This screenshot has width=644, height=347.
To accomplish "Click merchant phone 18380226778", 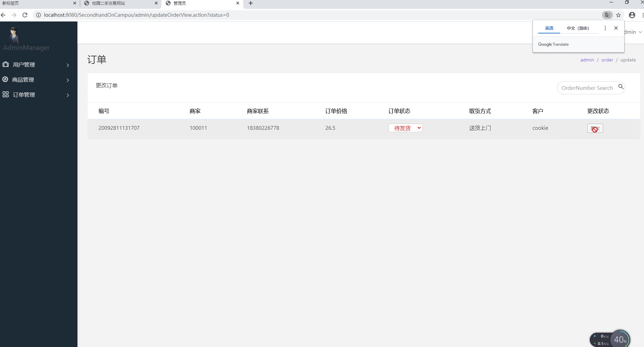I will tap(263, 128).
